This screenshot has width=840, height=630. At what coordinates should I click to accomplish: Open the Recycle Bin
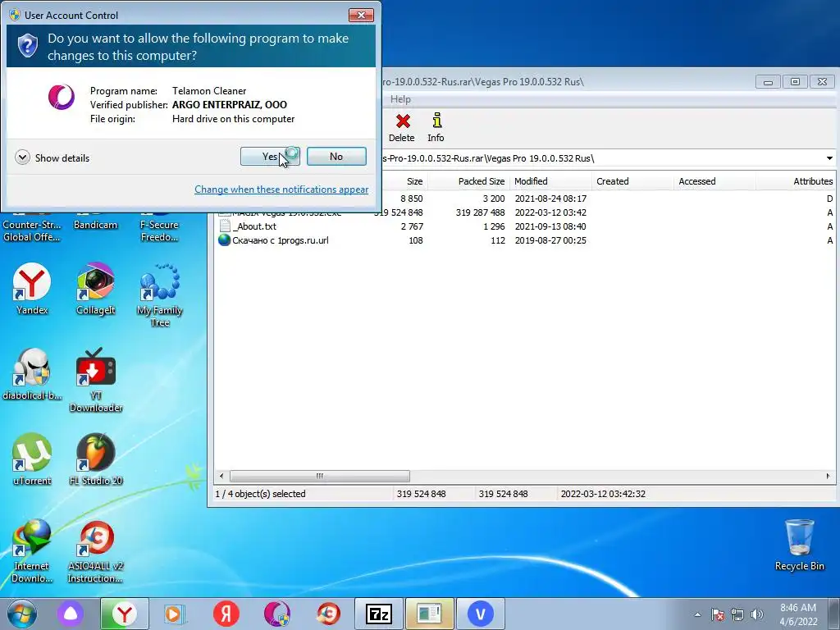(799, 545)
